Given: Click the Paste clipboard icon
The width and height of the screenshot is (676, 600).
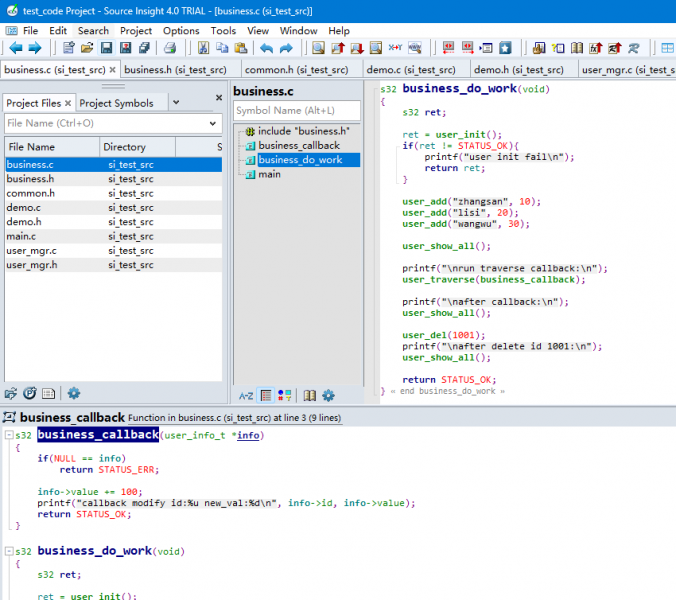Looking at the screenshot, I should click(241, 48).
